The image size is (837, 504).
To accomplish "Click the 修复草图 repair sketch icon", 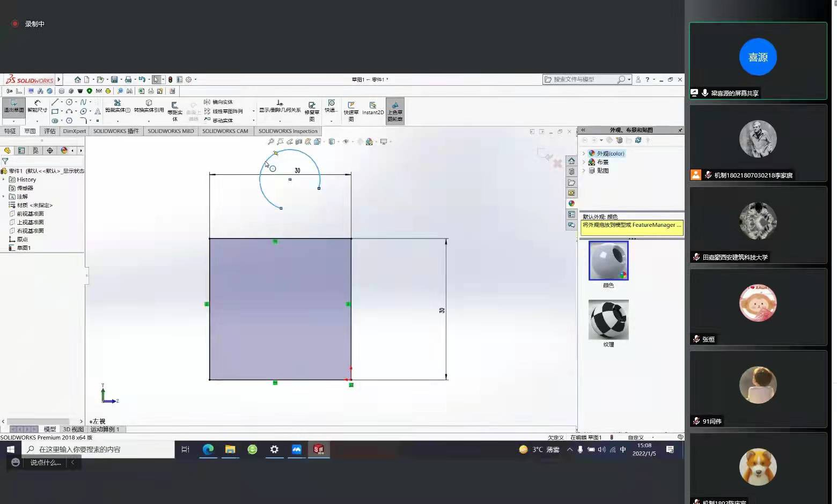I will coord(312,109).
